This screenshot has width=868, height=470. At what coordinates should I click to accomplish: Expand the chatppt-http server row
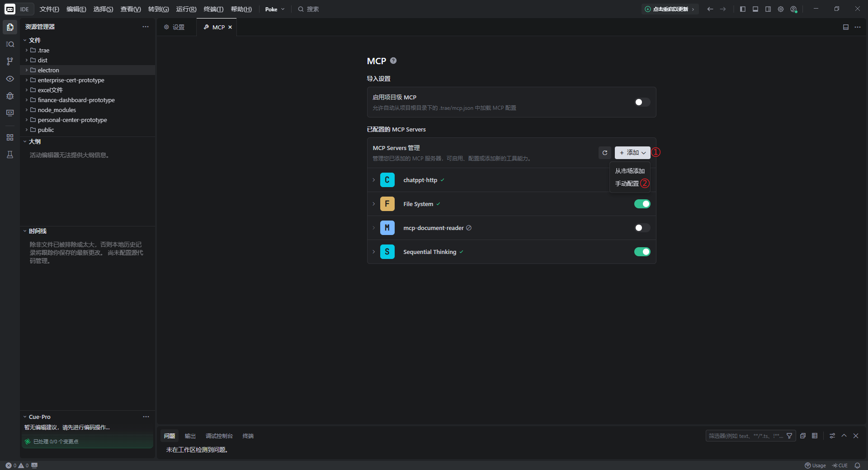coord(374,180)
